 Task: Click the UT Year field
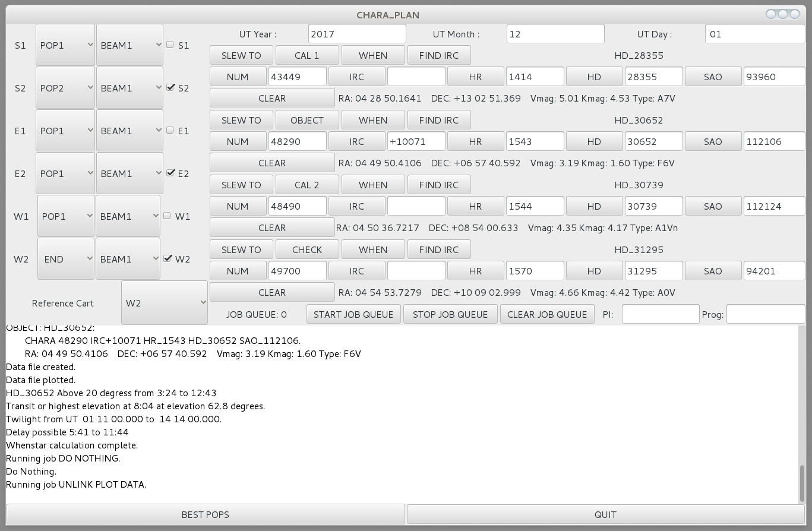tap(357, 34)
